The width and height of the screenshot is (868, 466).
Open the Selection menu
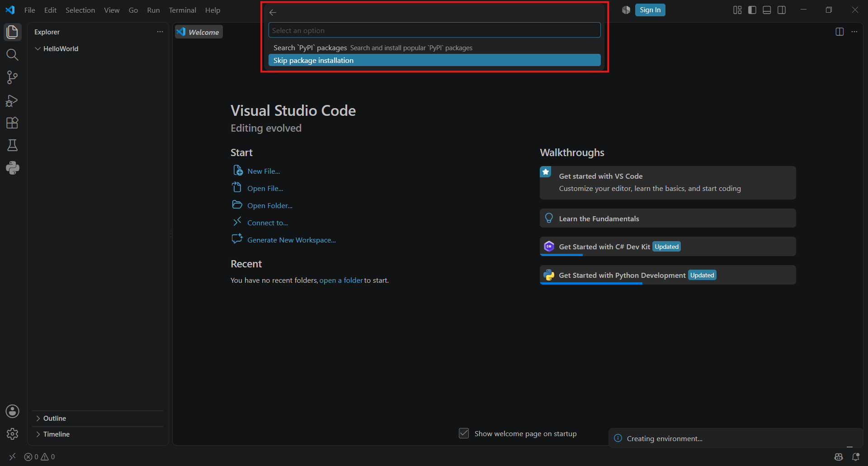(80, 10)
